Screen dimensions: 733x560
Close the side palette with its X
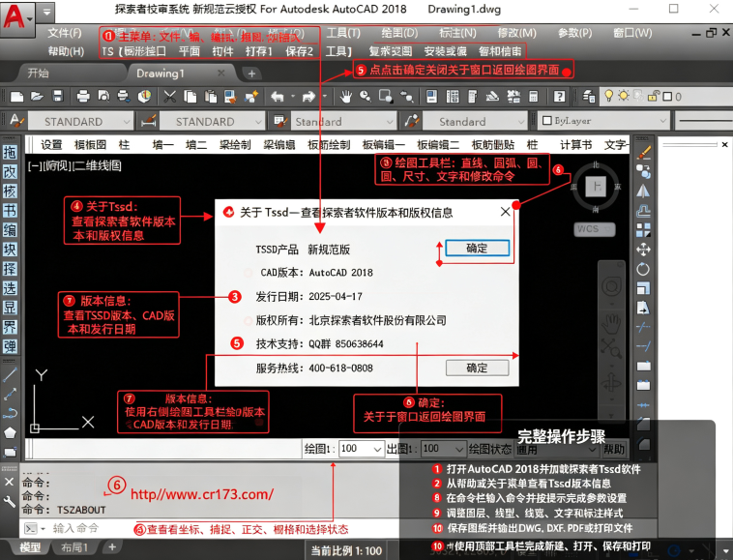coord(724,144)
